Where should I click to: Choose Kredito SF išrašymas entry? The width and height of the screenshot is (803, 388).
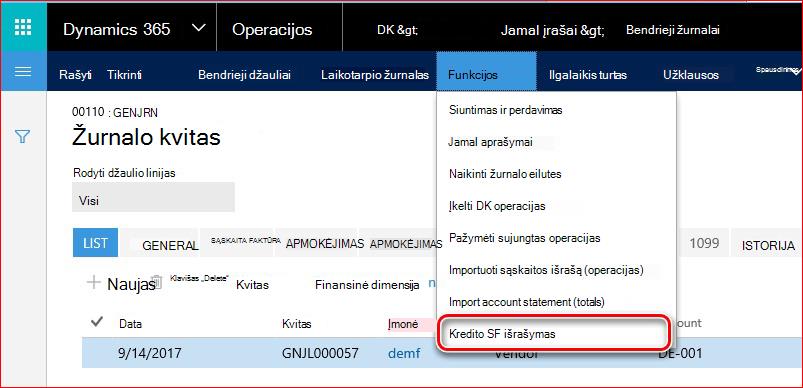[x=555, y=333]
